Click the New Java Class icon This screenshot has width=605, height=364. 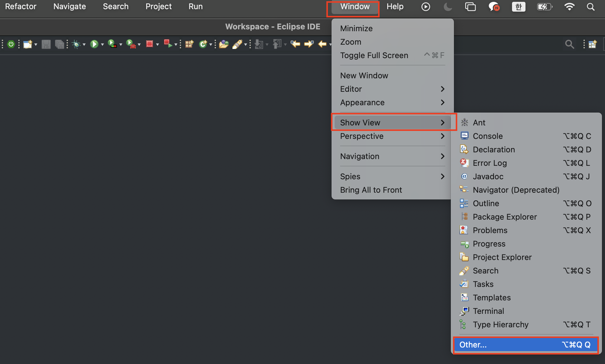click(203, 44)
